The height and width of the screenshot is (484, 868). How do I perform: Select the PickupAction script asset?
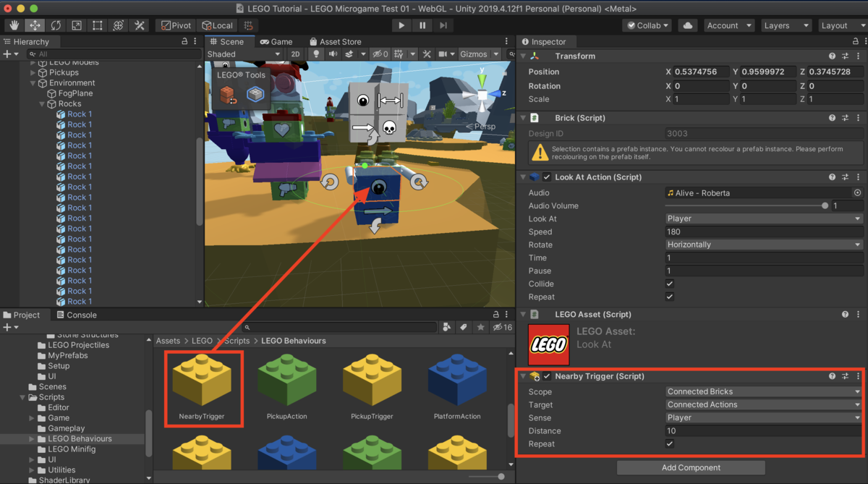286,387
